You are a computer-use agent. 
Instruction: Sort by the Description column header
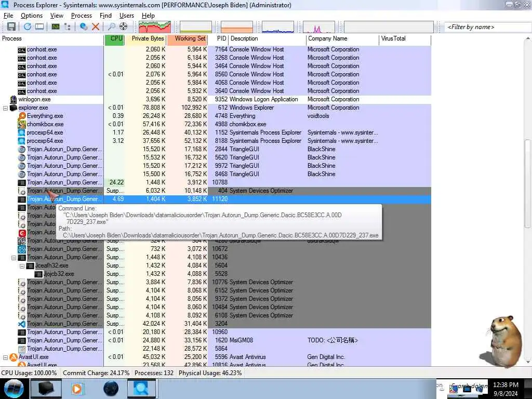click(x=268, y=38)
